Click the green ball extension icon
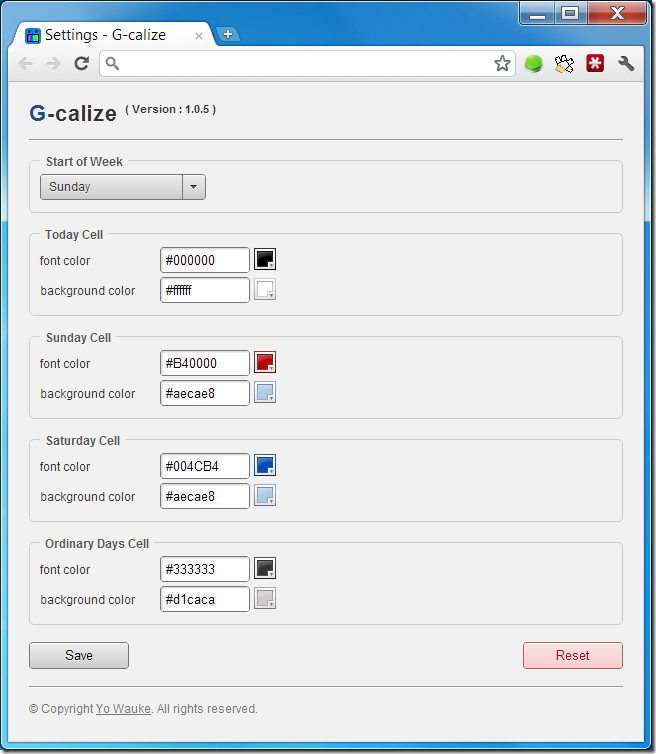 [x=533, y=63]
